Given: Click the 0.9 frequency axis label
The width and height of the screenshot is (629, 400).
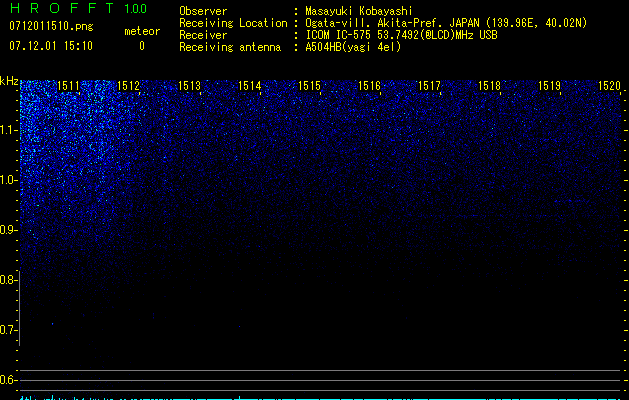Looking at the screenshot, I should click(7, 230).
